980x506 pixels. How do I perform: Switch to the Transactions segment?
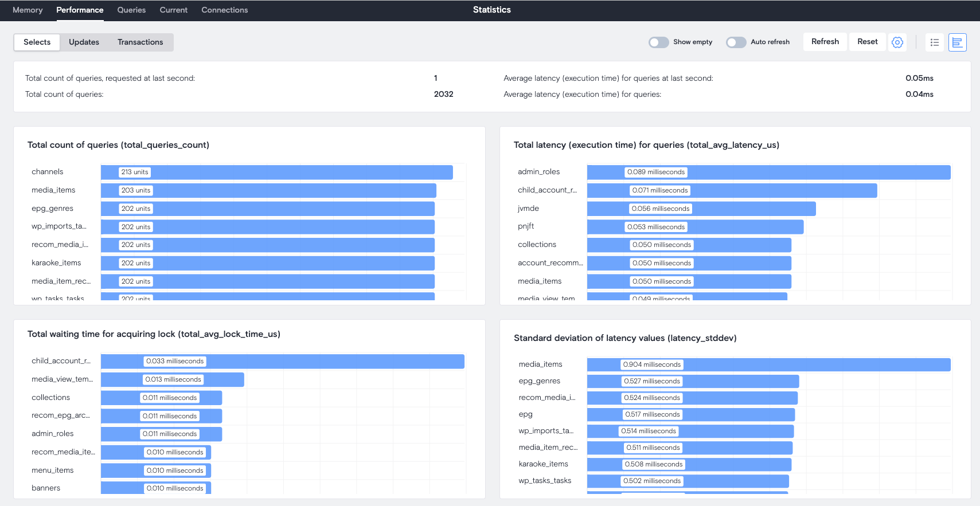140,42
